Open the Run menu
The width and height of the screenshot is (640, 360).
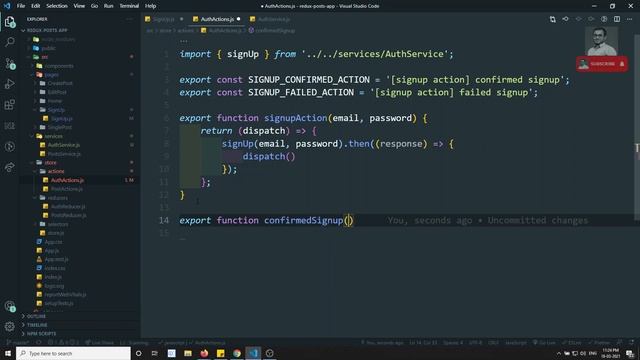point(108,6)
